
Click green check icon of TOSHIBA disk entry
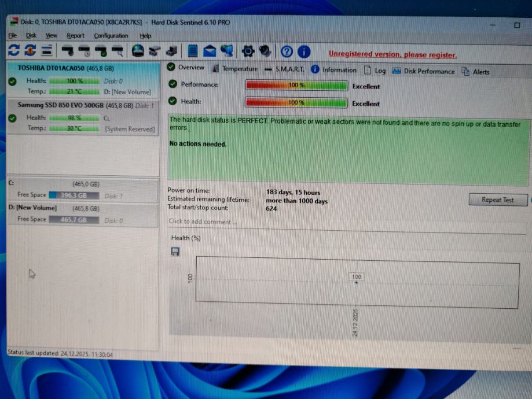coord(13,82)
